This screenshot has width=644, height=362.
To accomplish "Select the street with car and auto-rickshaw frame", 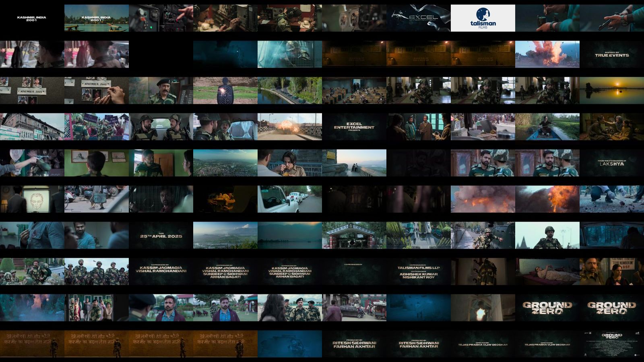I will click(x=354, y=308).
